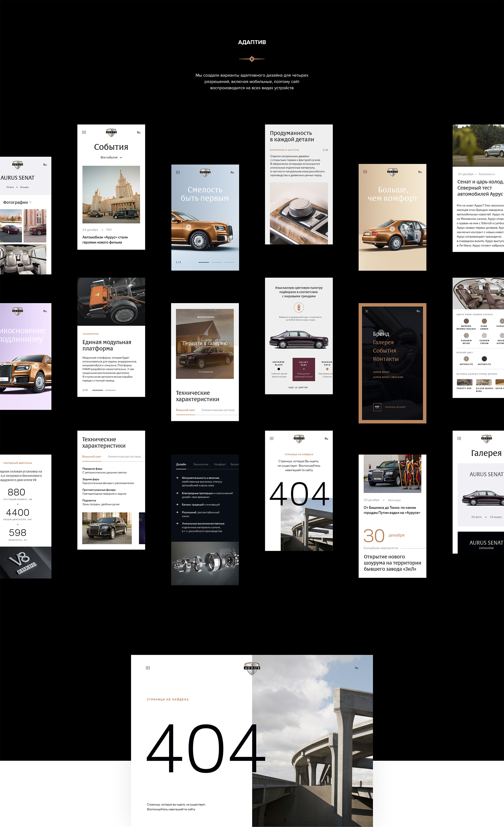Viewport: 504px width, 827px height.
Task: Tap plus hotspot on blue-background car
Action: pyautogui.click(x=188, y=227)
